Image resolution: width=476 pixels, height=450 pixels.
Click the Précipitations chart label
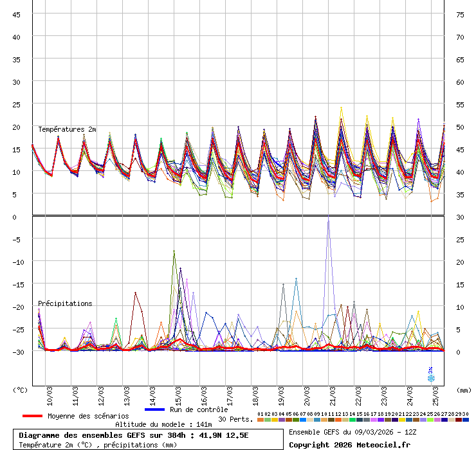pos(65,303)
